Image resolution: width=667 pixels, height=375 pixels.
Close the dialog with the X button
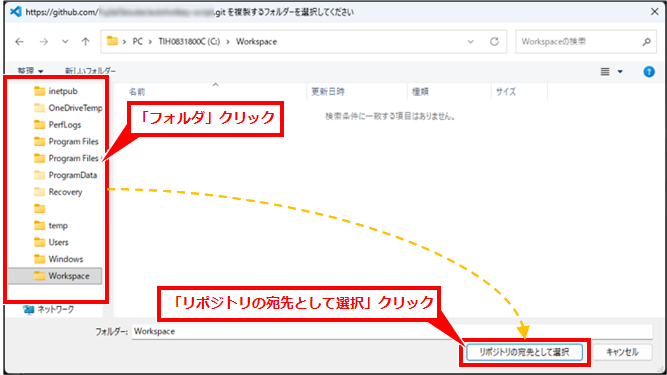coord(655,12)
